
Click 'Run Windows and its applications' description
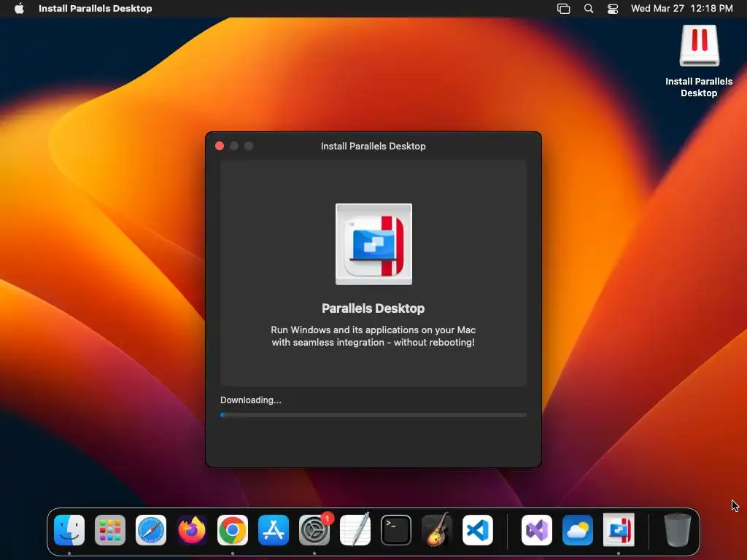click(x=373, y=336)
